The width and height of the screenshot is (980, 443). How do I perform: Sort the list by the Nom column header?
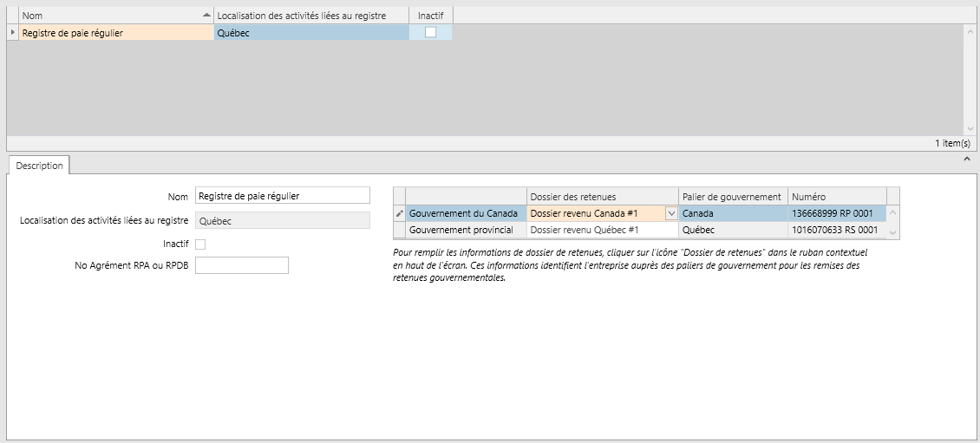click(x=116, y=16)
